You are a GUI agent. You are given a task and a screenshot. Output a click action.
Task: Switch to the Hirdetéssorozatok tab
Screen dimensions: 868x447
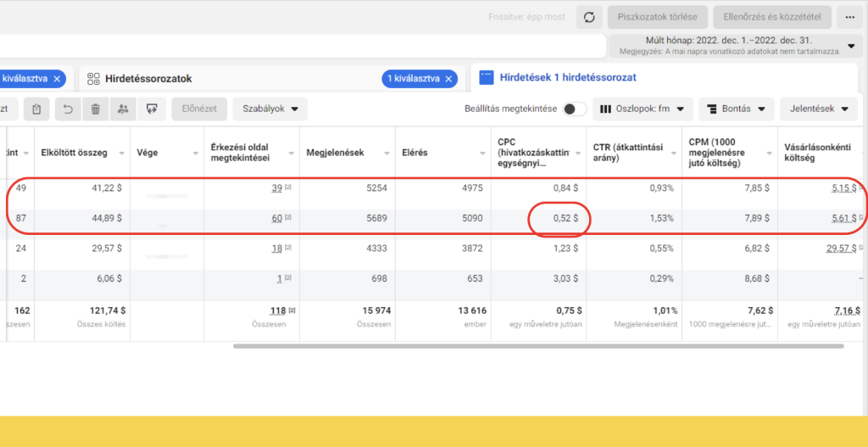pyautogui.click(x=148, y=79)
